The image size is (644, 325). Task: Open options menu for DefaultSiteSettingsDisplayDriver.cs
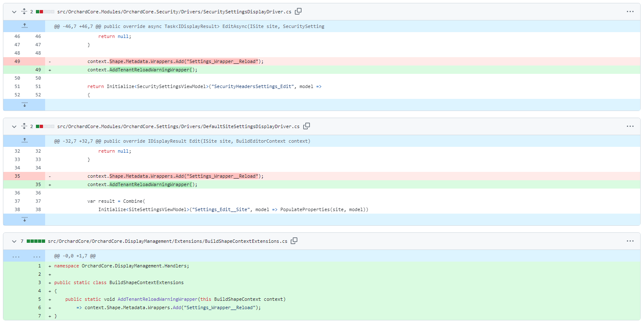[x=630, y=126]
